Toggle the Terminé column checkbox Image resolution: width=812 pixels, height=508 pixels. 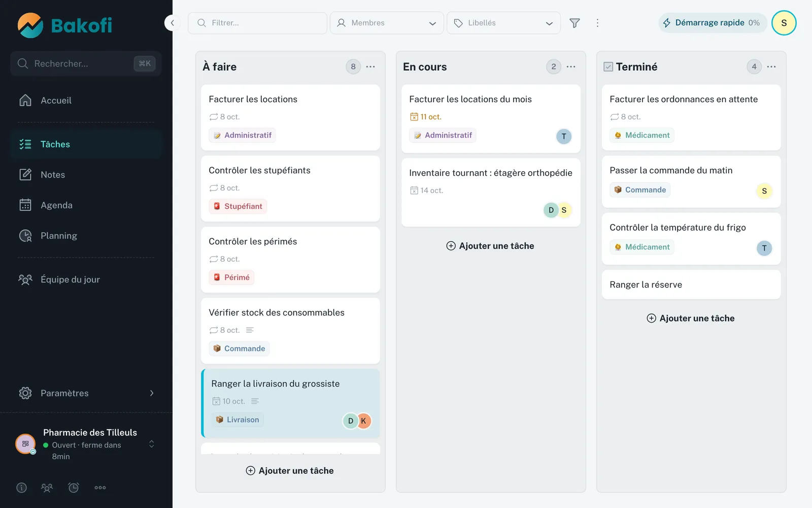coord(608,67)
